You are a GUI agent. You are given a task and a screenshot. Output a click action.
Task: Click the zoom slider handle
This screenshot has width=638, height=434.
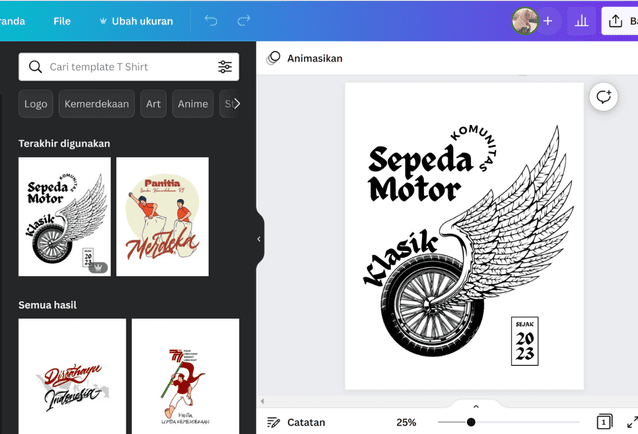(471, 422)
